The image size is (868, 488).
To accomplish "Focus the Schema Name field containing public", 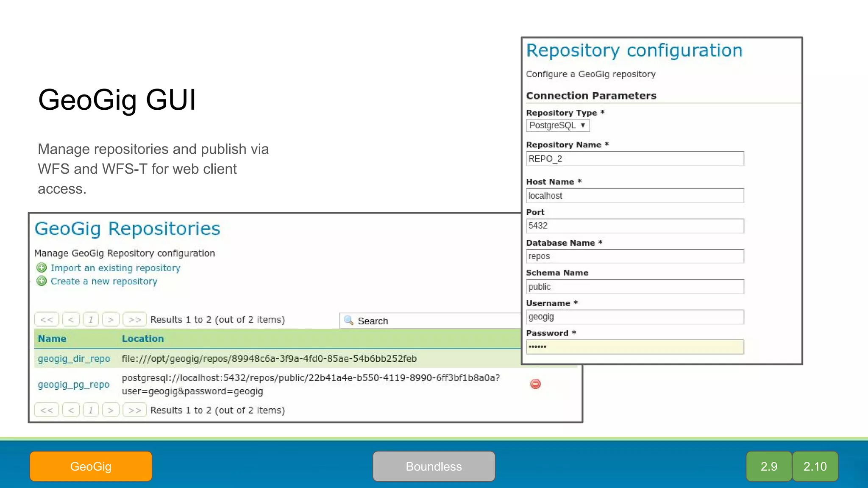I will pyautogui.click(x=635, y=286).
